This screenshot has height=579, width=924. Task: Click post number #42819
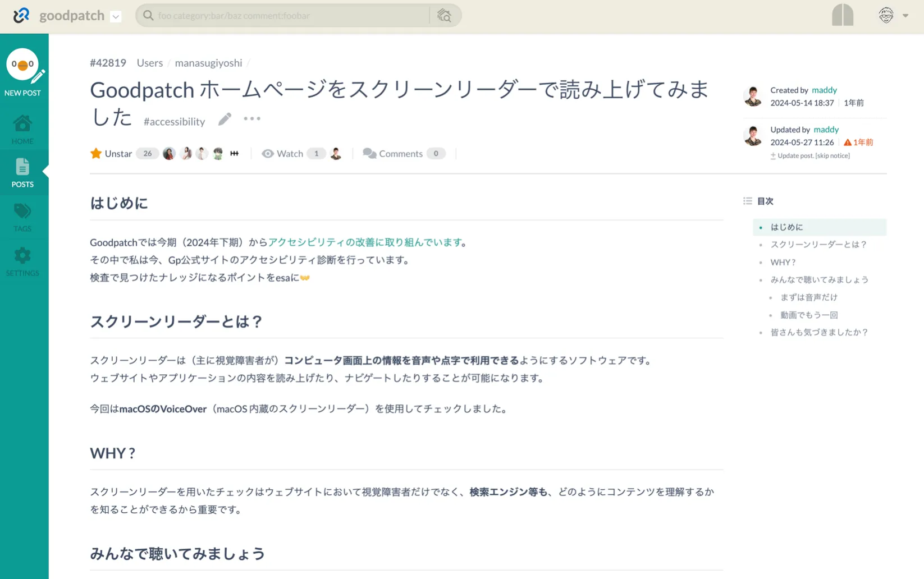pos(108,63)
